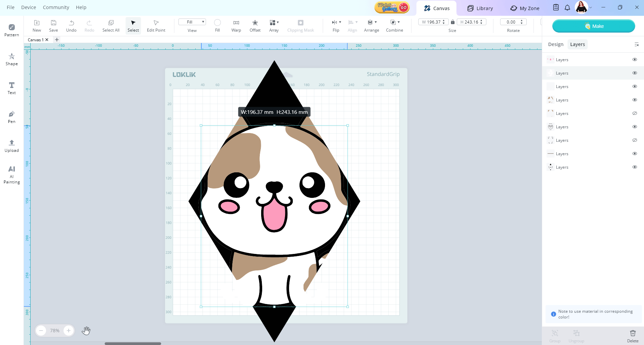
Task: Hide the topmost layer with eye icon
Action: 635,59
